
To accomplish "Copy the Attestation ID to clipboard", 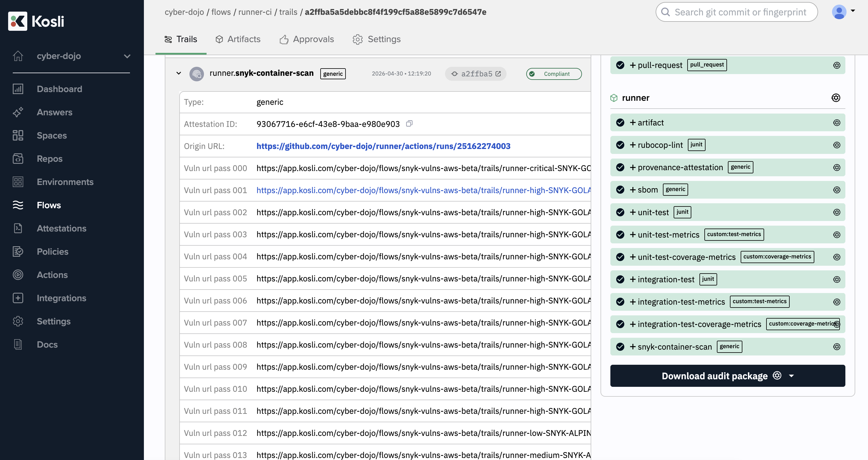I will point(409,124).
